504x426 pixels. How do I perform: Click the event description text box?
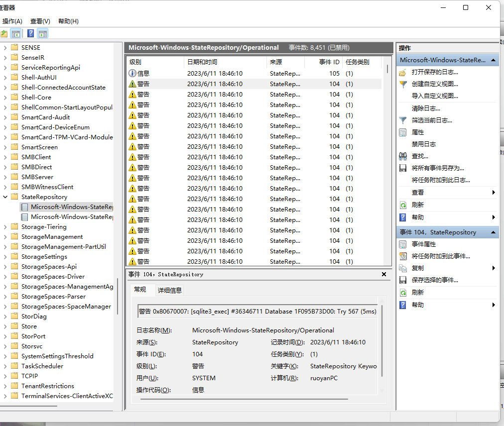(x=257, y=312)
